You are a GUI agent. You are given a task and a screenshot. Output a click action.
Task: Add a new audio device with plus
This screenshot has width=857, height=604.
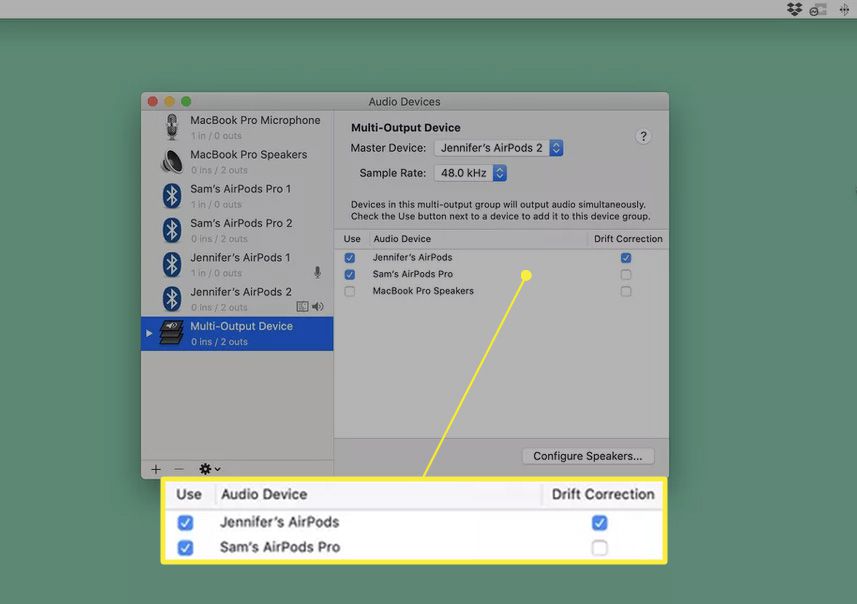[155, 469]
